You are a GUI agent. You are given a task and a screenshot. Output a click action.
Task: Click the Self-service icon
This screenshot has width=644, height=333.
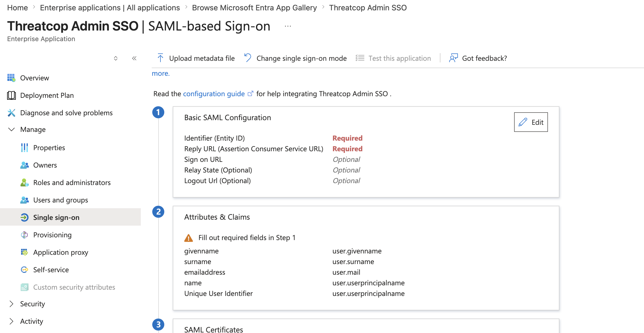[x=24, y=270]
